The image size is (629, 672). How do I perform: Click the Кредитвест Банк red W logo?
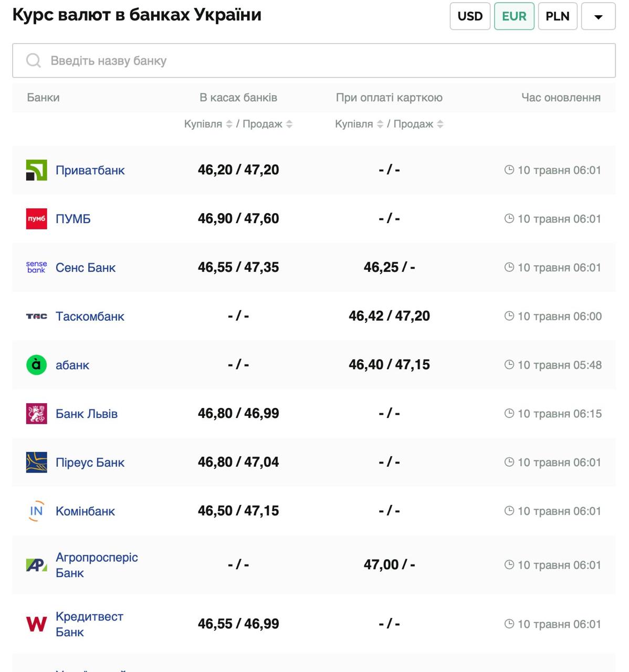click(36, 624)
